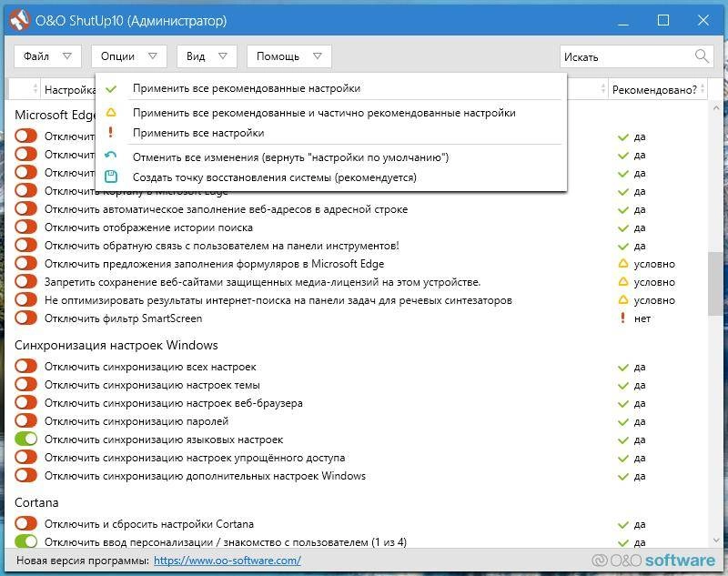728x576 pixels.
Task: Click 'Отключить синхронизацию дополнительных настроек Windows' text
Action: pos(205,476)
